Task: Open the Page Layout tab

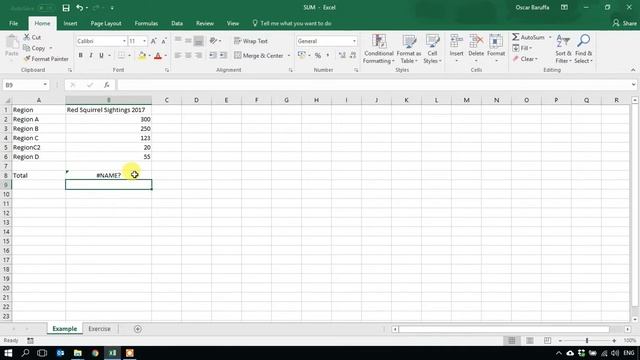Action: pos(106,23)
